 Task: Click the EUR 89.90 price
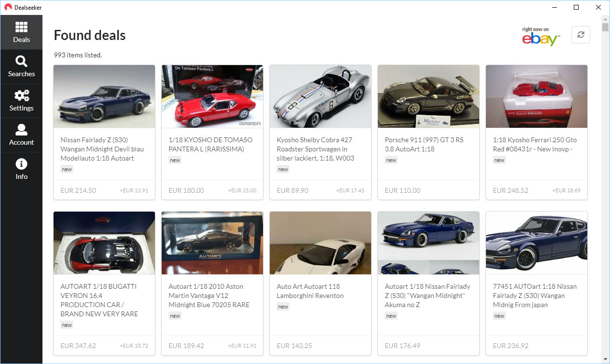292,190
